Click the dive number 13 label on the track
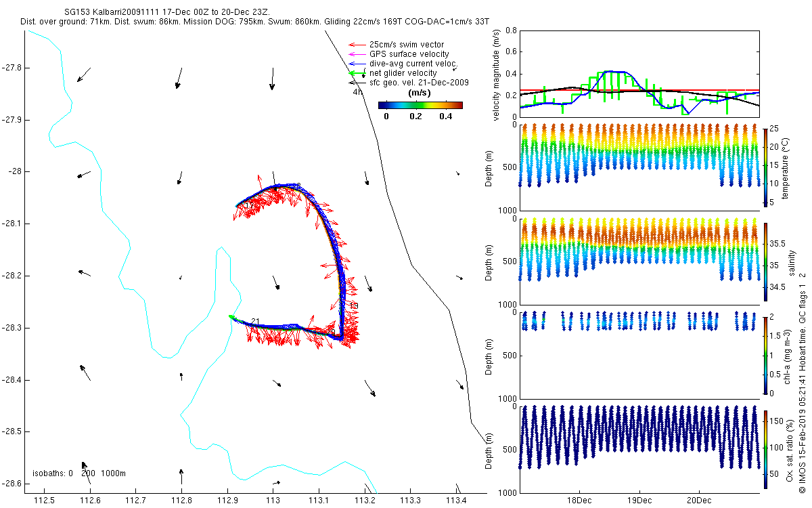This screenshot has height=508, width=812. point(353,306)
